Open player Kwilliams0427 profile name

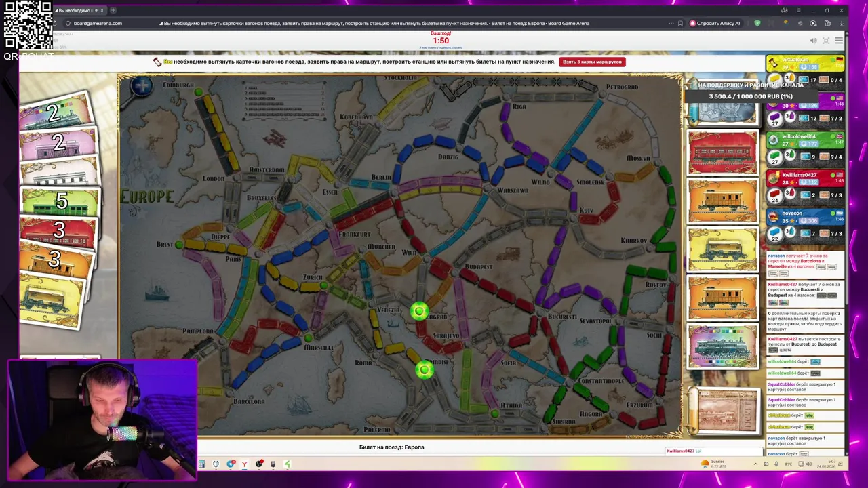[800, 175]
